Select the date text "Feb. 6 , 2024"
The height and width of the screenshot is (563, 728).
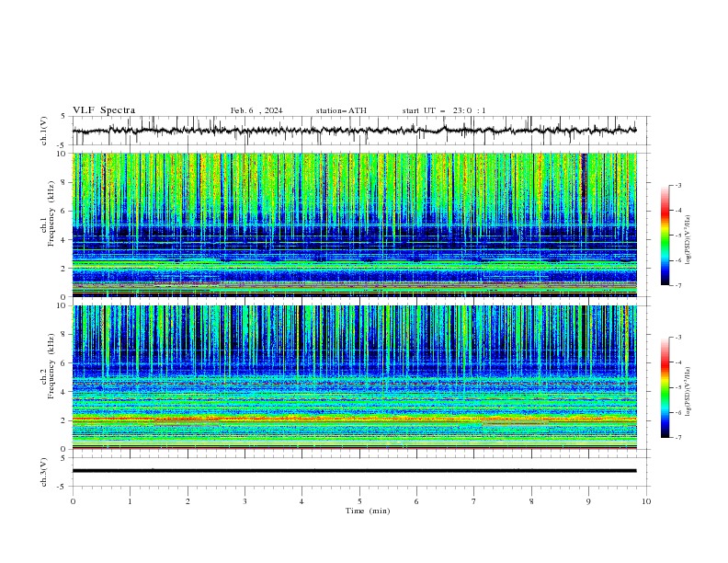(x=256, y=110)
